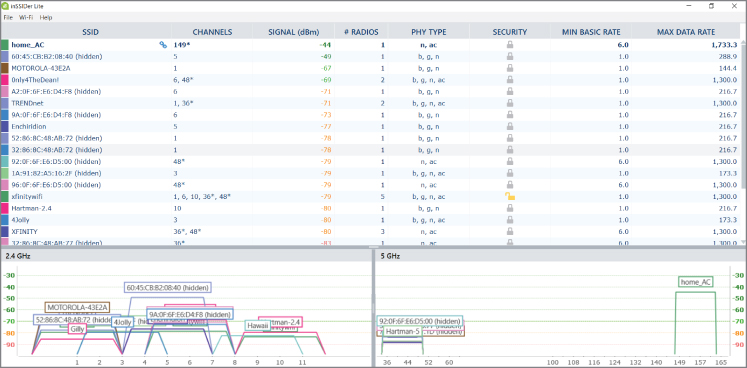Screen dimensions: 747x368
Task: Sort by the SECURITY column header
Action: click(510, 32)
